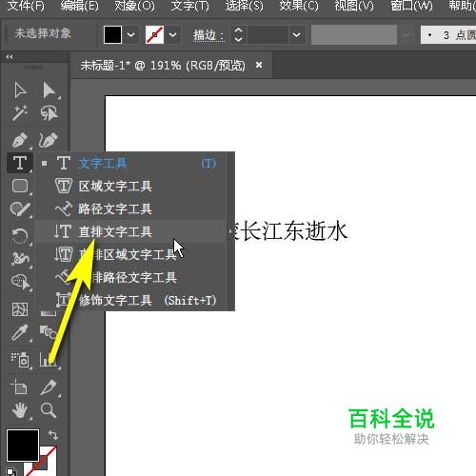Select the Shape Builder tool
The height and width of the screenshot is (476, 476).
(x=20, y=282)
